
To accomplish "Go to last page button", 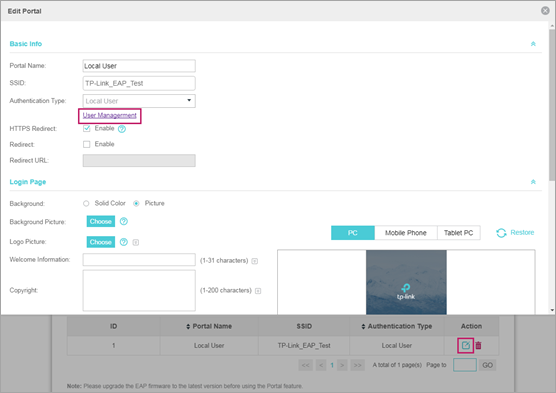I will coord(357,365).
